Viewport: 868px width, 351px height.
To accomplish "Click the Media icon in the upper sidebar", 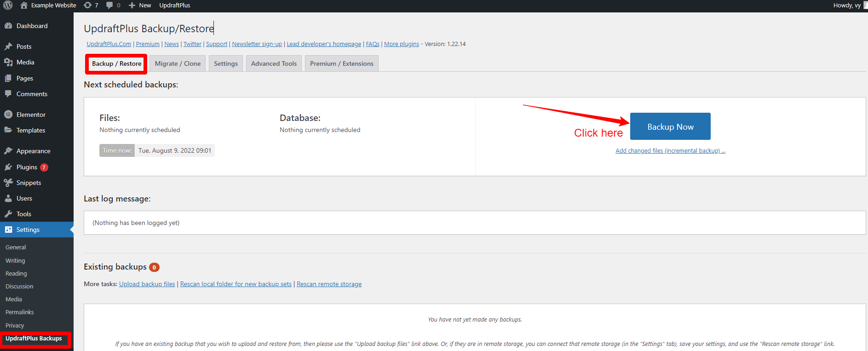I will 8,62.
